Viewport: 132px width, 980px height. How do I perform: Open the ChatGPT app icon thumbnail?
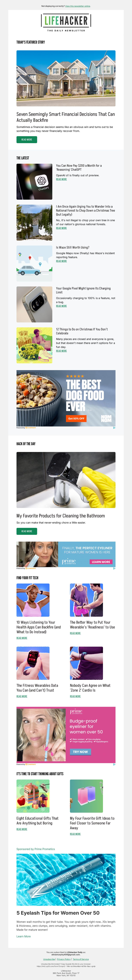click(34, 181)
